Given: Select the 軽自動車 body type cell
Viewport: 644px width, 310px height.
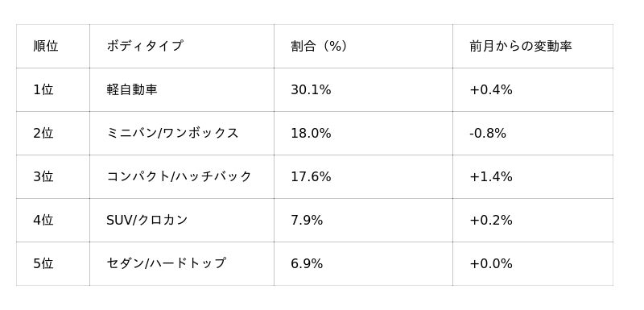Looking at the screenshot, I should [182, 89].
